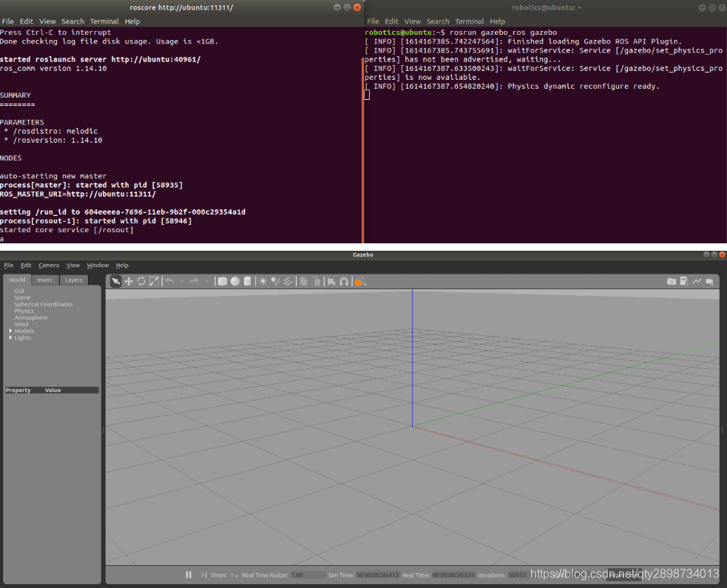Open the Steps count dropdown
Screen dimensions: 727x588
(x=234, y=575)
